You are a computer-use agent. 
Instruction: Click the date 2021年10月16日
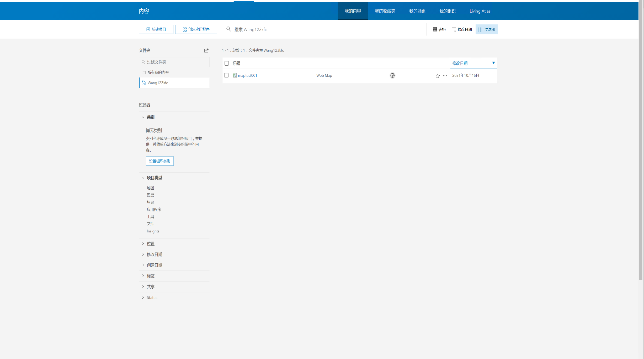466,75
